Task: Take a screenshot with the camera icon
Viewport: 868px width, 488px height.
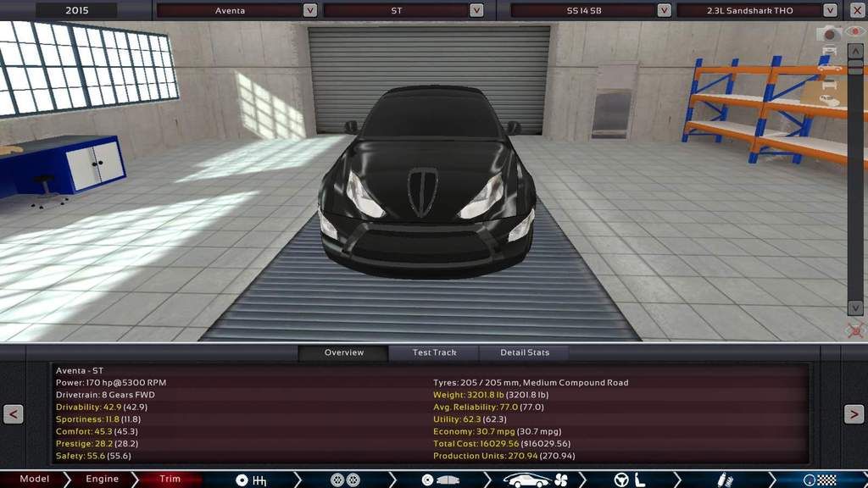Action: pos(829,34)
